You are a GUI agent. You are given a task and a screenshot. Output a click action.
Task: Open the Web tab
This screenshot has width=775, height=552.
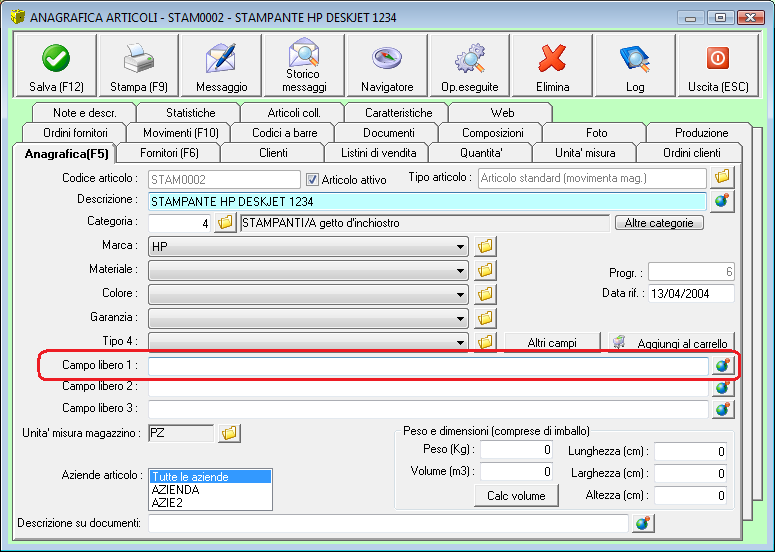(x=502, y=113)
